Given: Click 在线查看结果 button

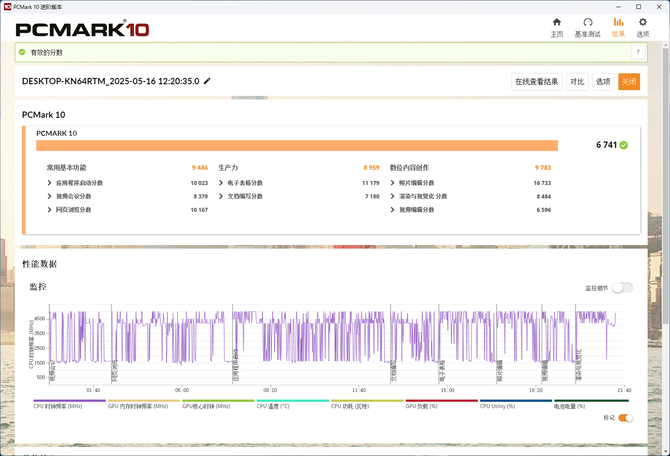Looking at the screenshot, I should pos(536,82).
